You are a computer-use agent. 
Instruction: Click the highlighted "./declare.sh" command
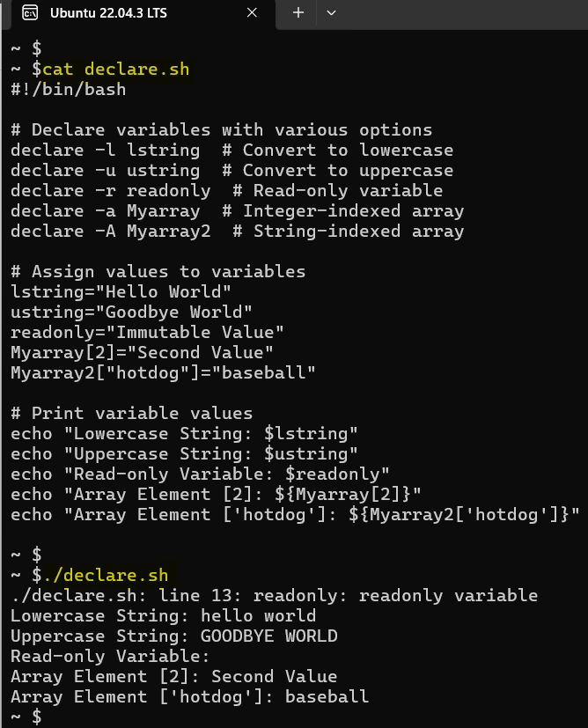click(105, 576)
